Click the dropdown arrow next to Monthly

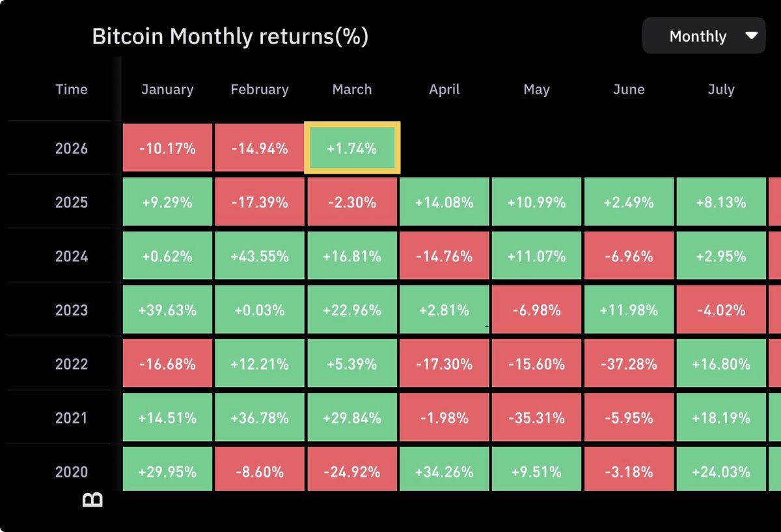tap(752, 36)
